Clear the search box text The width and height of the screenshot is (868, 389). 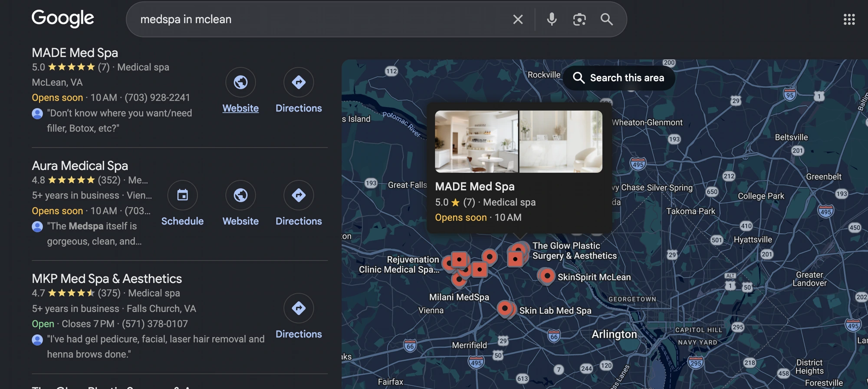click(x=518, y=19)
